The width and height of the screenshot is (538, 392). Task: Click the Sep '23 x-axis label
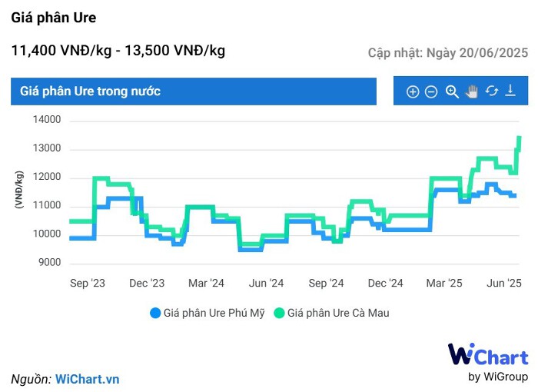pos(88,284)
